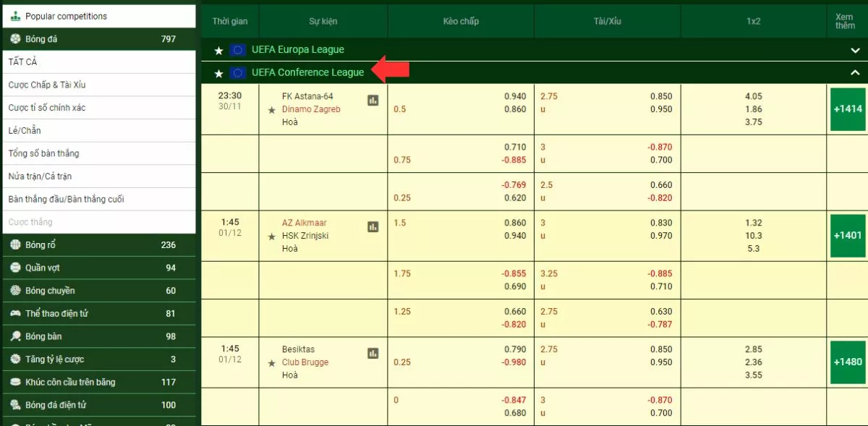Open more markets +1401 for AZ Alkmaar match
The height and width of the screenshot is (426, 868).
tap(848, 236)
